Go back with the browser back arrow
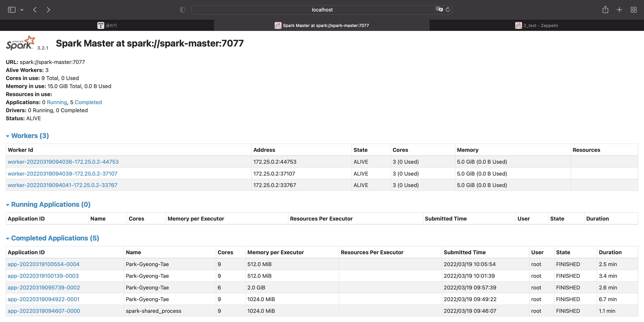The image size is (644, 322). pyautogui.click(x=35, y=10)
